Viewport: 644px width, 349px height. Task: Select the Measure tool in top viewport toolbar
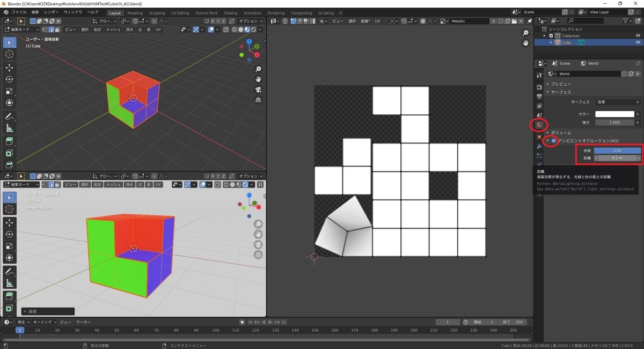coord(9,129)
